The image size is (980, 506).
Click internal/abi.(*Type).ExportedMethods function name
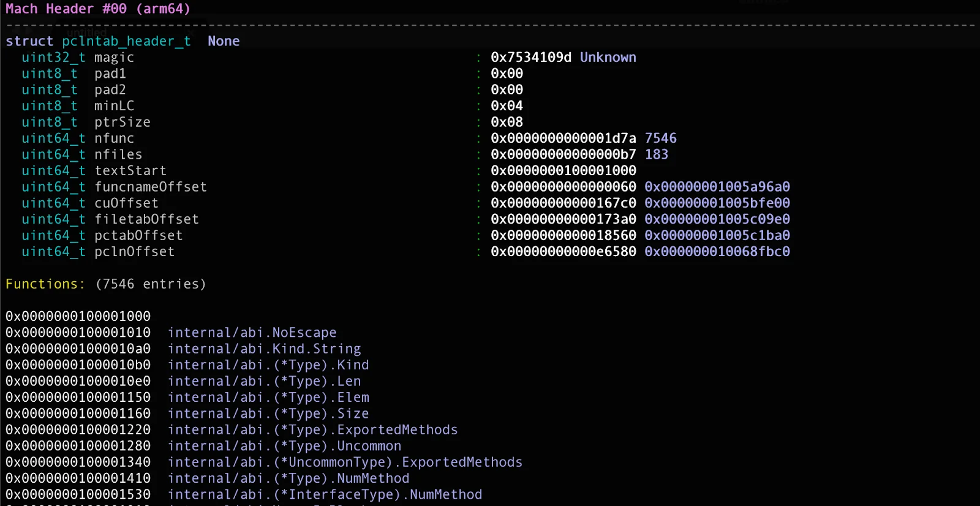point(313,430)
